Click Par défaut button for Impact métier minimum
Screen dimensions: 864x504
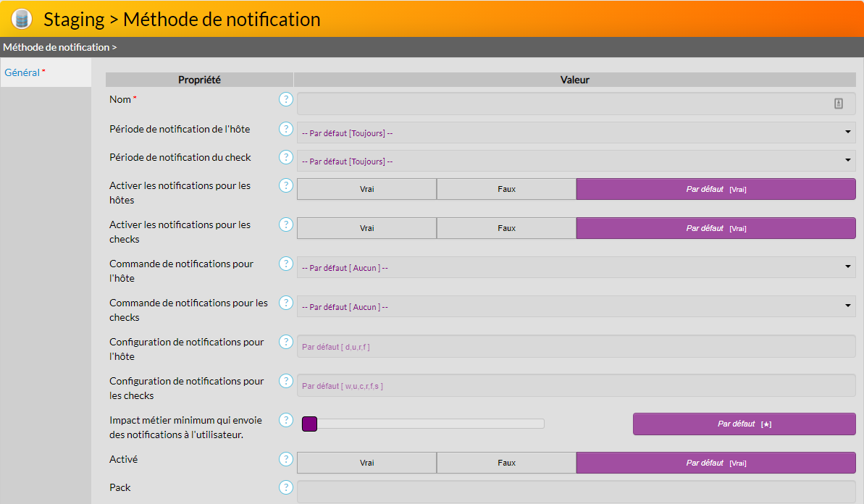pyautogui.click(x=744, y=424)
